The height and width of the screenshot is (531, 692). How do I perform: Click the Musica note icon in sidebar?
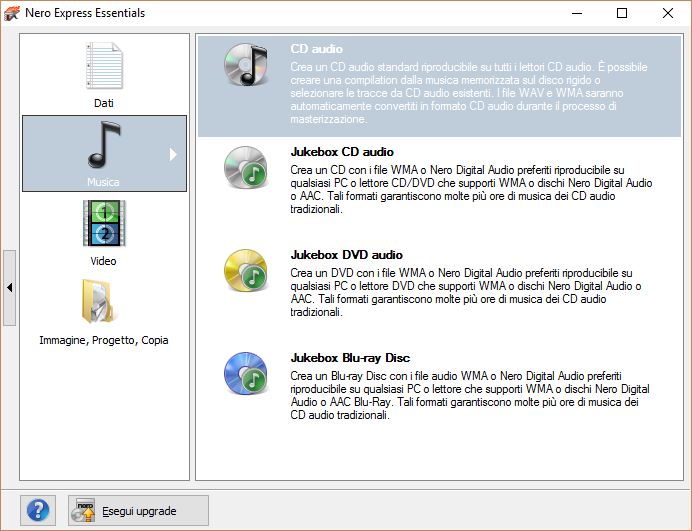point(104,145)
